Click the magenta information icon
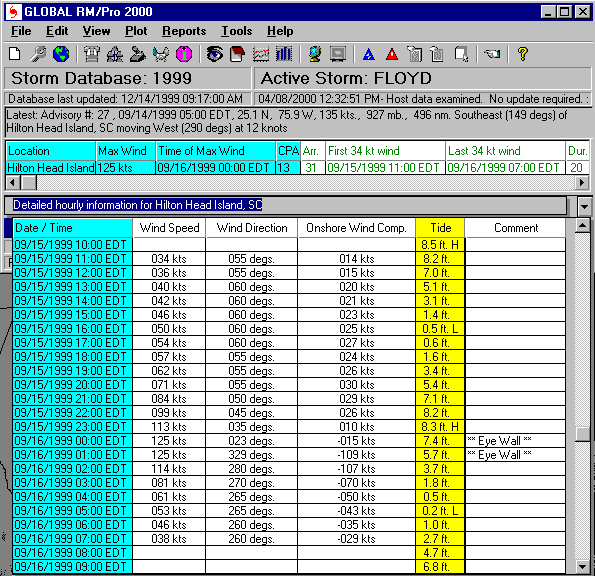 184,54
